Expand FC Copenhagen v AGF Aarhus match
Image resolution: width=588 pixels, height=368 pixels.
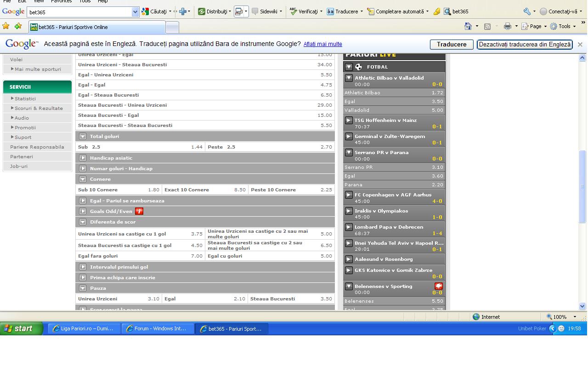pyautogui.click(x=349, y=195)
